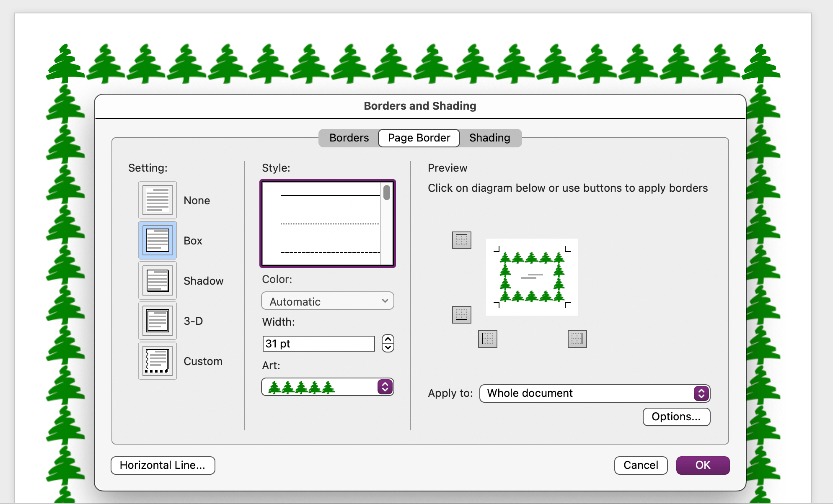Open the Color Automatic dropdown
Screen dimensions: 833x504
[327, 301]
